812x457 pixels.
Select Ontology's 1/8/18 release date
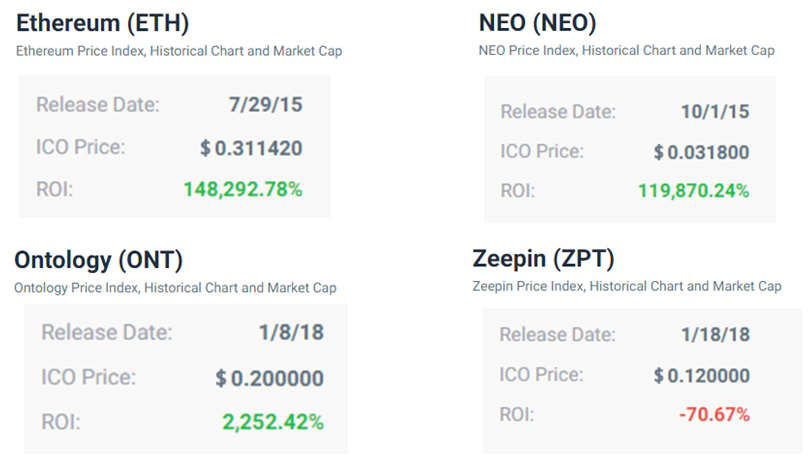pyautogui.click(x=290, y=333)
